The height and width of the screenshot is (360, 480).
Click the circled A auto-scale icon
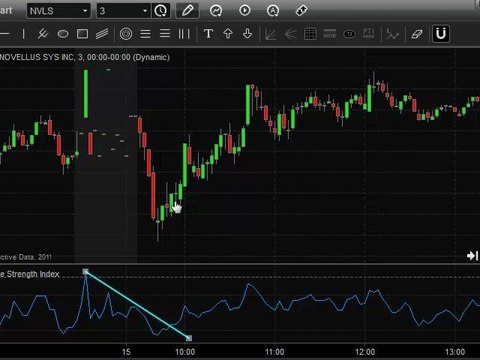click(273, 11)
